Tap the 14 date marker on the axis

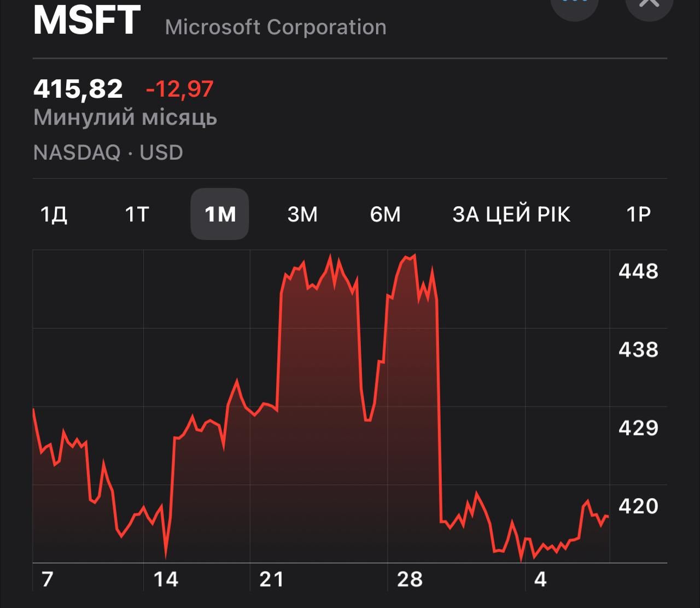point(165,580)
